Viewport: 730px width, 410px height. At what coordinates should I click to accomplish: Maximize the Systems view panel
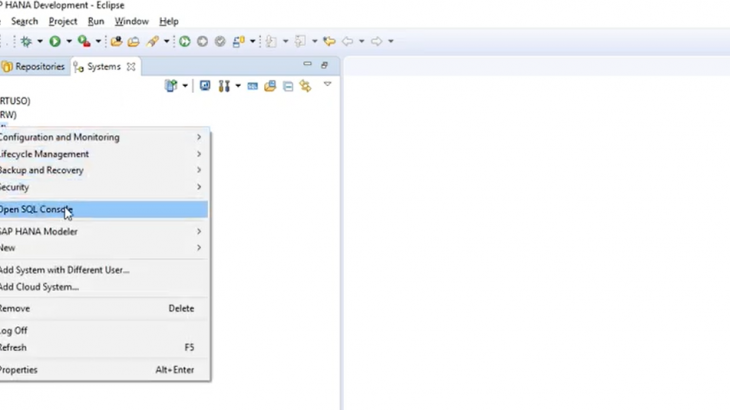pyautogui.click(x=324, y=65)
